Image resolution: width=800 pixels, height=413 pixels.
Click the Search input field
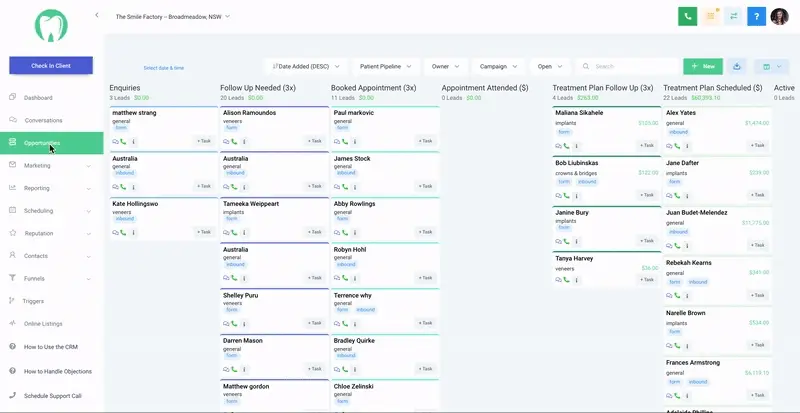(628, 66)
